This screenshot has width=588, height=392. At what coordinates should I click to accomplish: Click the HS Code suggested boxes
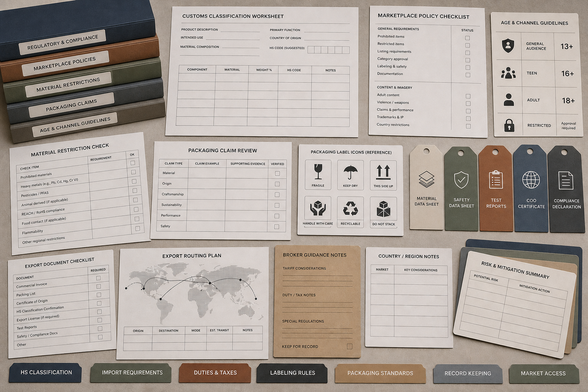[x=328, y=50]
